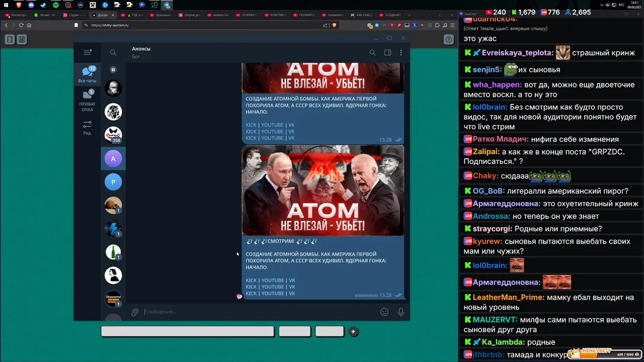Image resolution: width=644 pixels, height=362 pixels.
Task: Open chat list search in Telegram
Action: click(113, 52)
